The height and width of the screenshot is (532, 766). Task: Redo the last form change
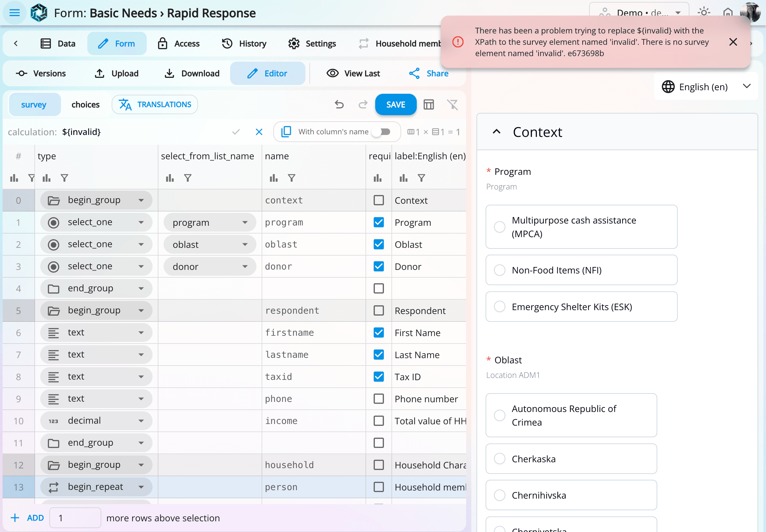point(363,104)
